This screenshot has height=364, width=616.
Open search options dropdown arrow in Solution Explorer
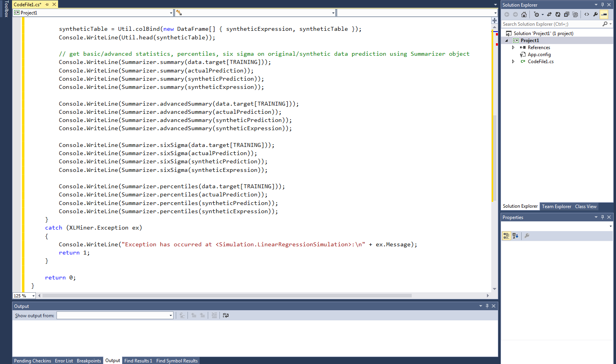coord(611,24)
